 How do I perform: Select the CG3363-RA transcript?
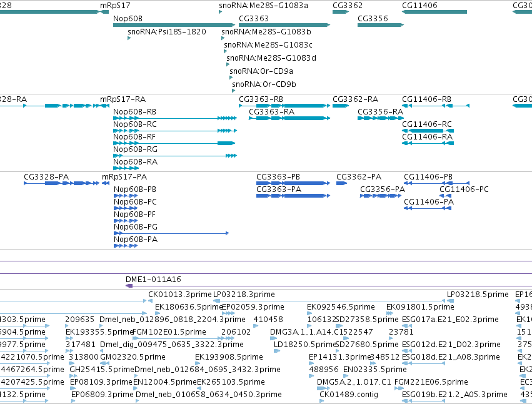click(x=289, y=118)
